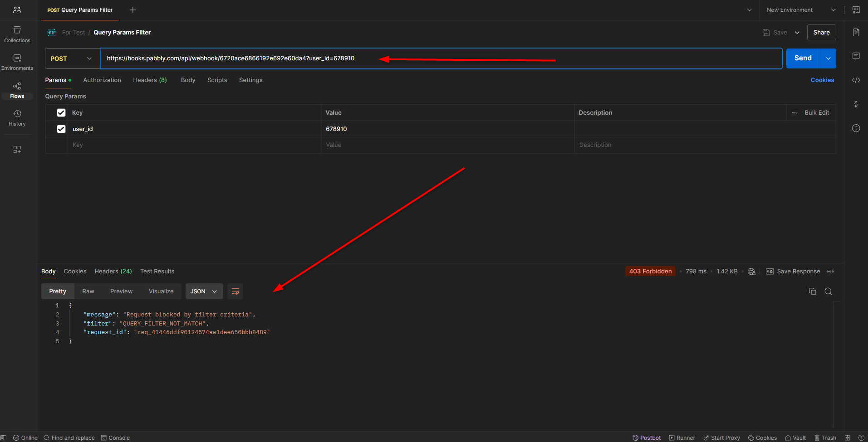Click the Share button
This screenshot has width=868, height=442.
pyautogui.click(x=821, y=33)
